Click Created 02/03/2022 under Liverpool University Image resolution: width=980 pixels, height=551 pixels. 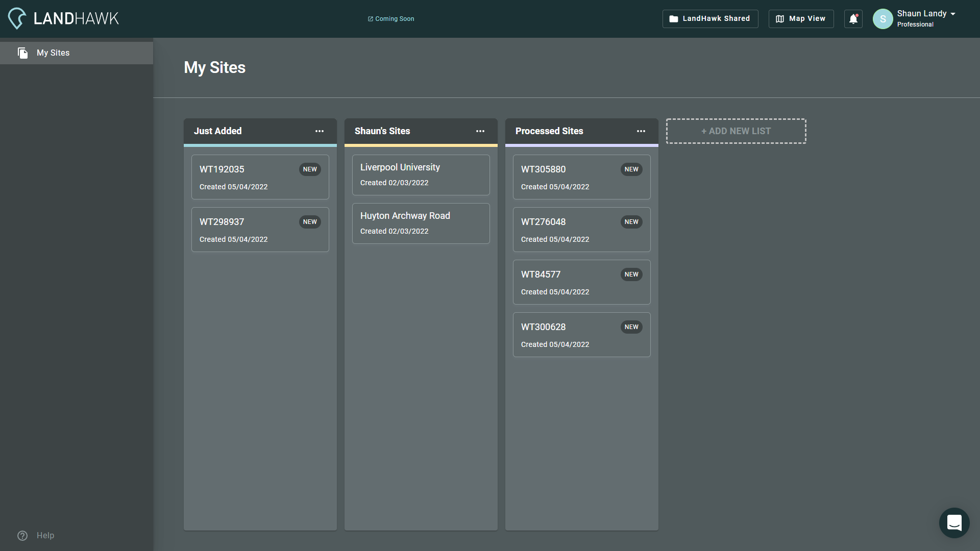point(395,183)
